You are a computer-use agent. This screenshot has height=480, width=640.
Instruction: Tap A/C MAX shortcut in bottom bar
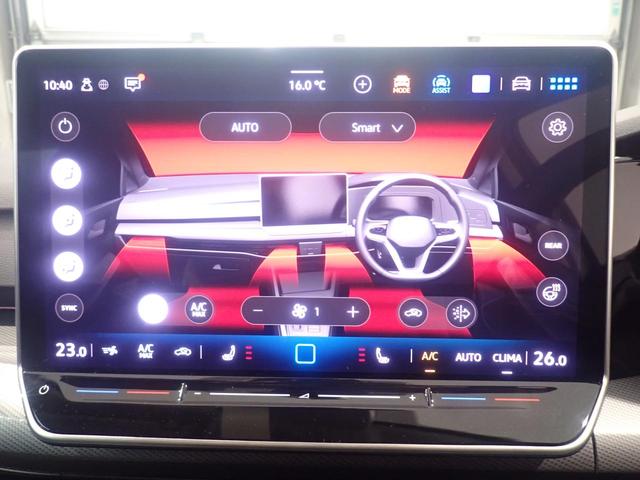145,351
